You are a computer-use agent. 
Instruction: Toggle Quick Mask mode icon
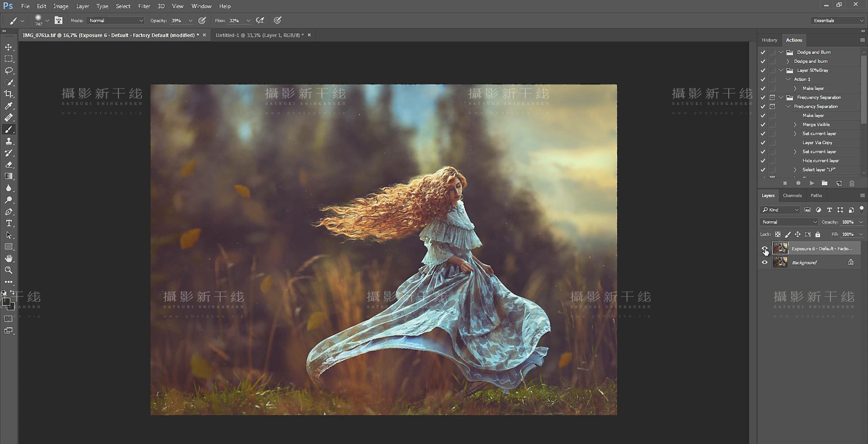(9, 319)
